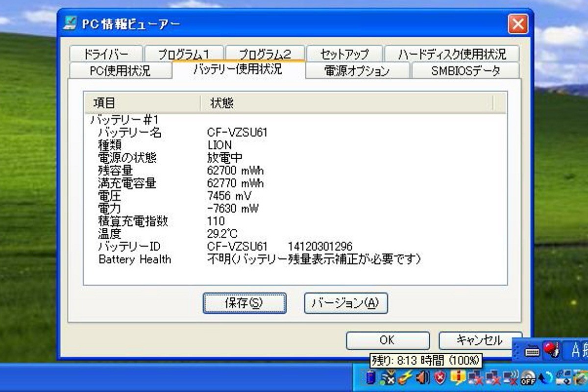Select the バッテリー使用状況 tab

(x=238, y=69)
